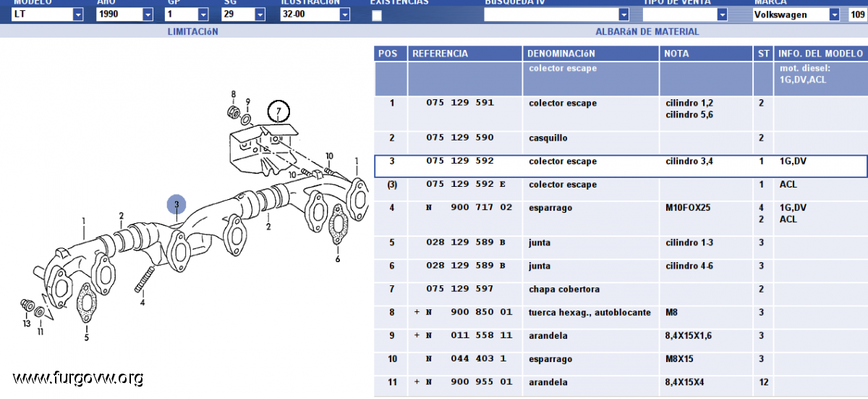
Task: Open the Marca dropdown showing Volkswagen
Action: click(796, 14)
